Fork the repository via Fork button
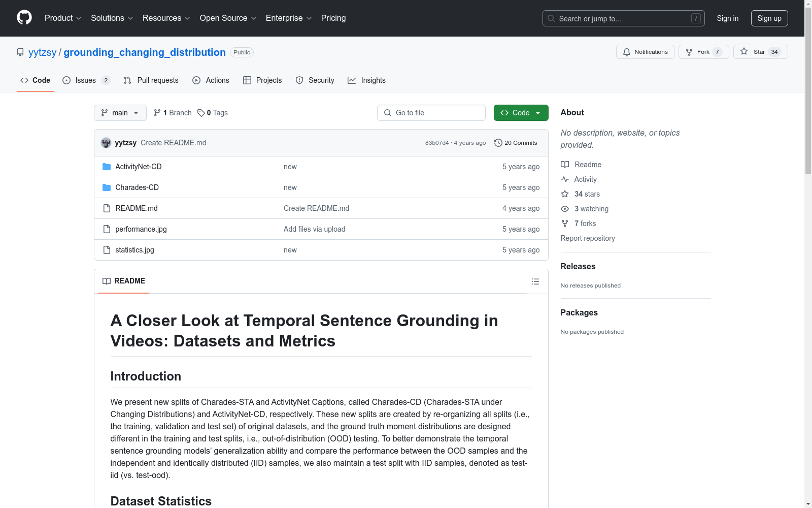 tap(703, 52)
